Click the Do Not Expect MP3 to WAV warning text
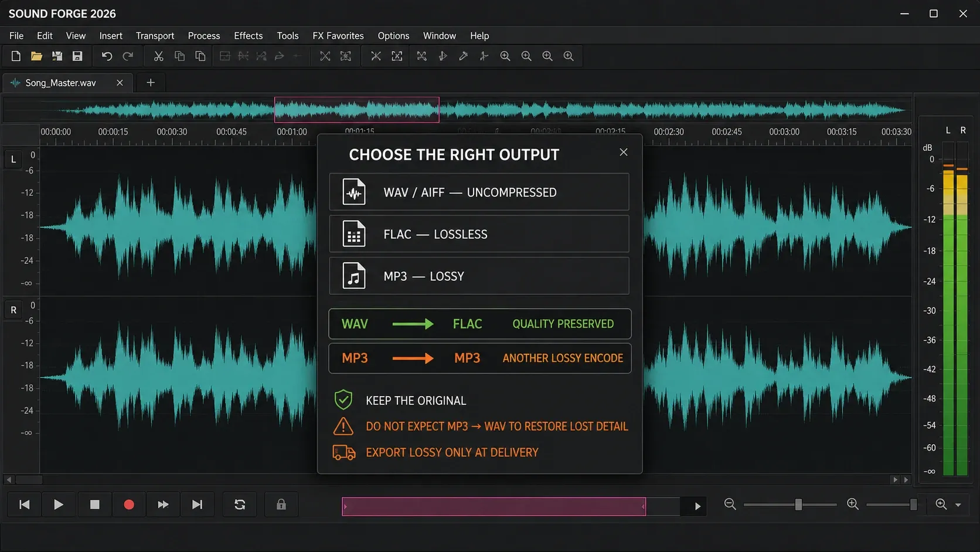 click(x=497, y=426)
